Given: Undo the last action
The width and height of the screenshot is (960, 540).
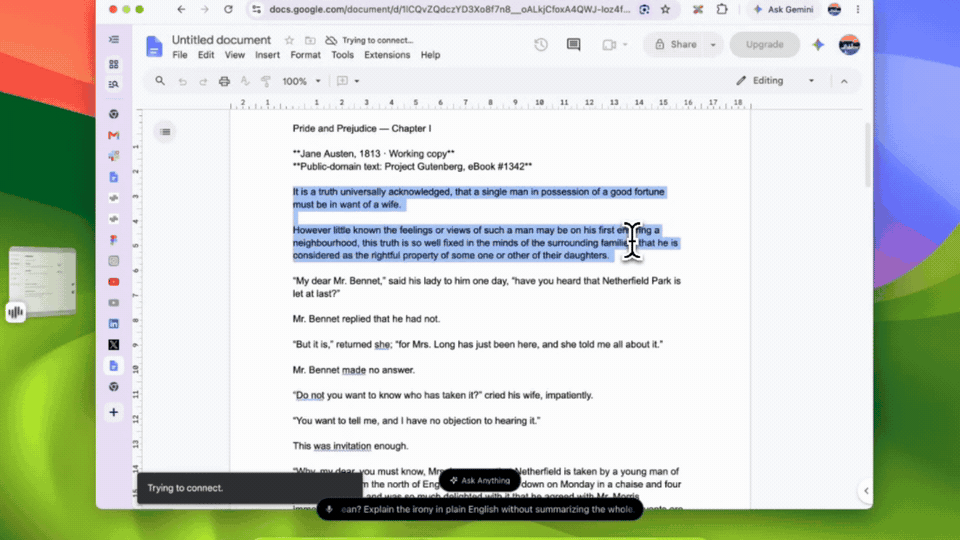Looking at the screenshot, I should tap(182, 81).
